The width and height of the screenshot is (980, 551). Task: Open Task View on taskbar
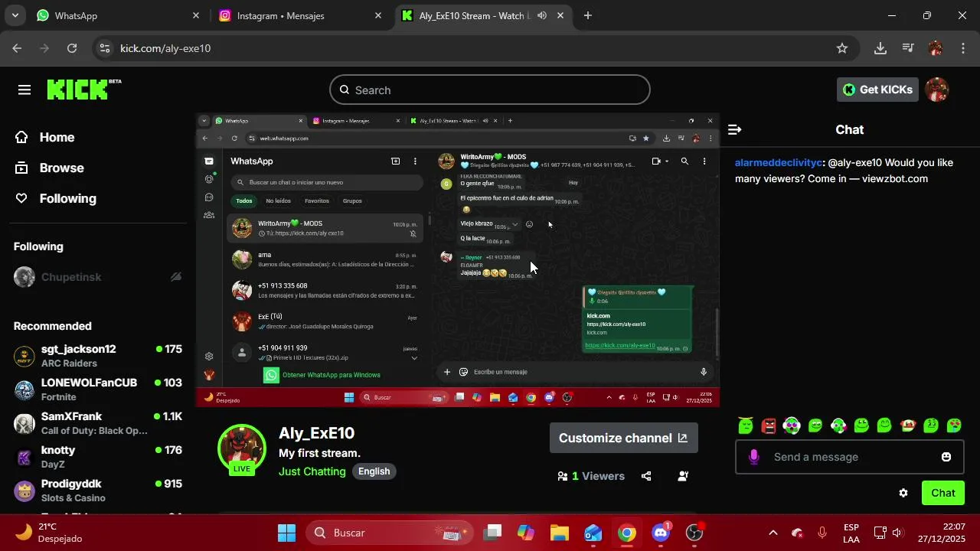[x=492, y=533]
